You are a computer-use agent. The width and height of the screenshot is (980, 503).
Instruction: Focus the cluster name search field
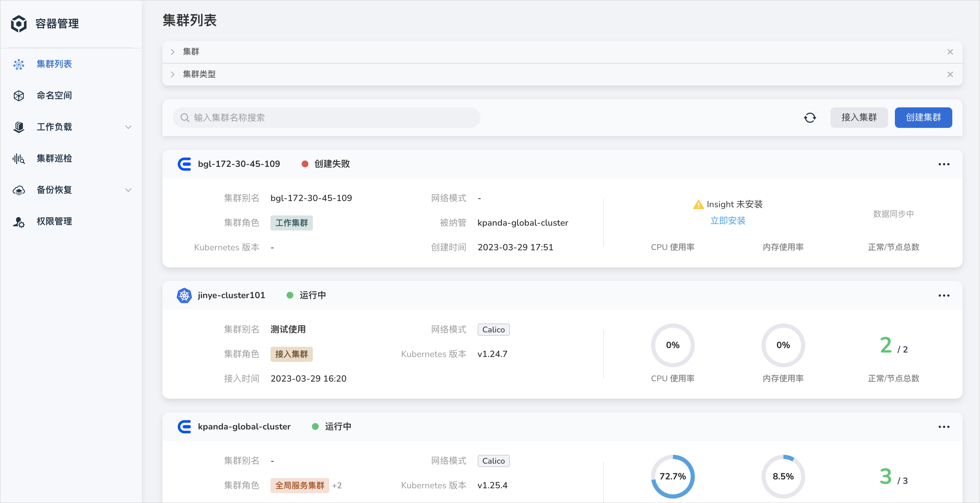tap(326, 118)
